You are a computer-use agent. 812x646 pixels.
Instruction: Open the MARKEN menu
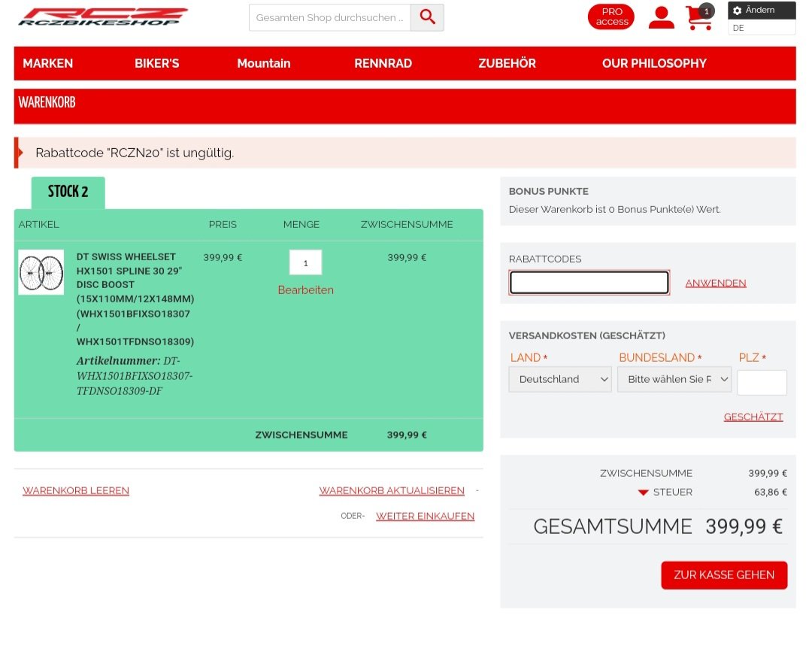[x=48, y=63]
